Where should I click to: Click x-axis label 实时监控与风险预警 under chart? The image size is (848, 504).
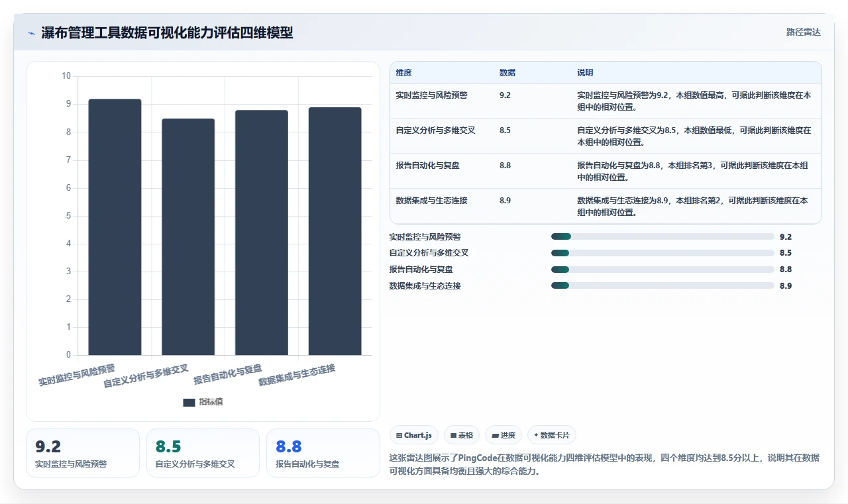pyautogui.click(x=77, y=375)
